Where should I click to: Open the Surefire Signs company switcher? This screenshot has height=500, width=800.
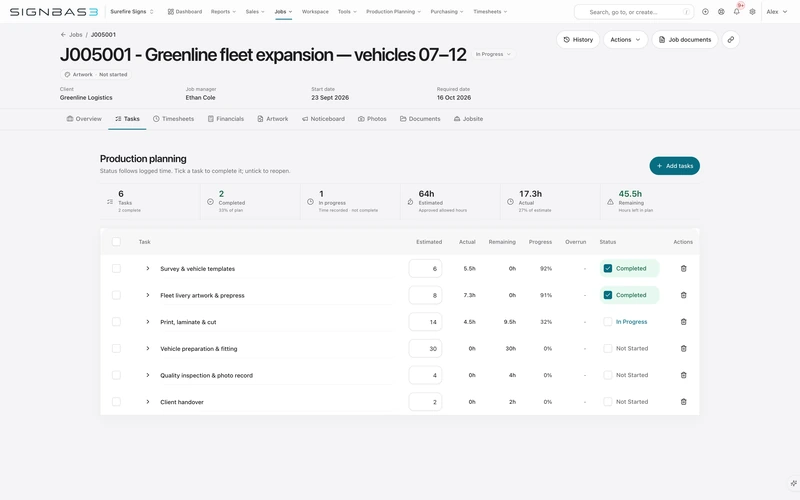[132, 12]
